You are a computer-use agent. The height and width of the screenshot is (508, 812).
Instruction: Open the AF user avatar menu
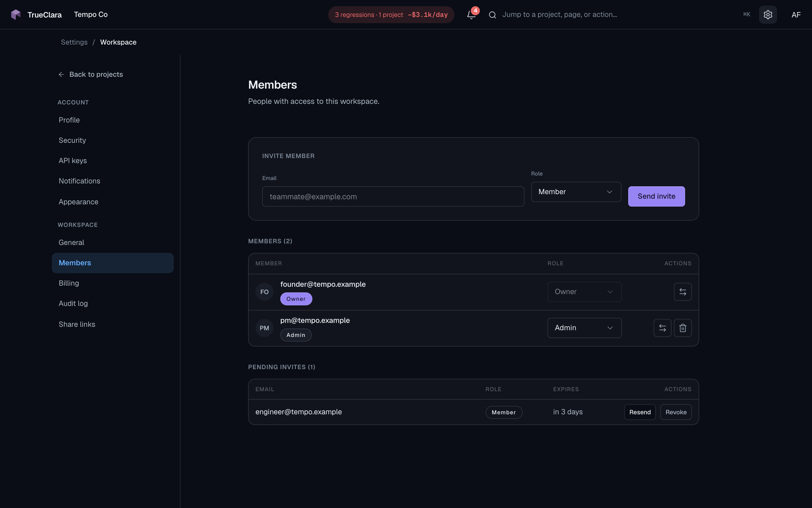(x=796, y=15)
